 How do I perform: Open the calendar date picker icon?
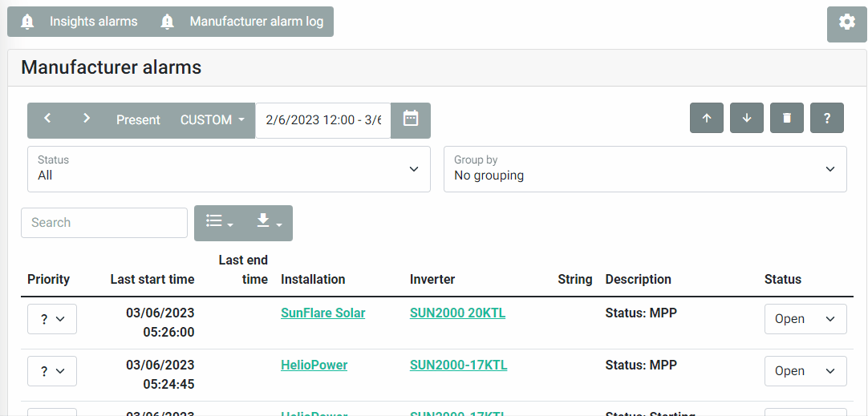pyautogui.click(x=411, y=119)
